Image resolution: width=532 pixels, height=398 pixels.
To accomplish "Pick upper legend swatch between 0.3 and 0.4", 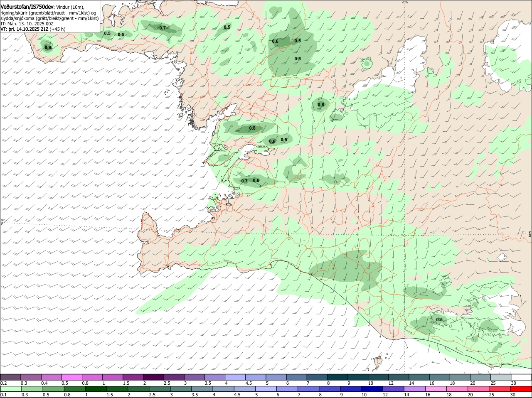I will 31,377.
